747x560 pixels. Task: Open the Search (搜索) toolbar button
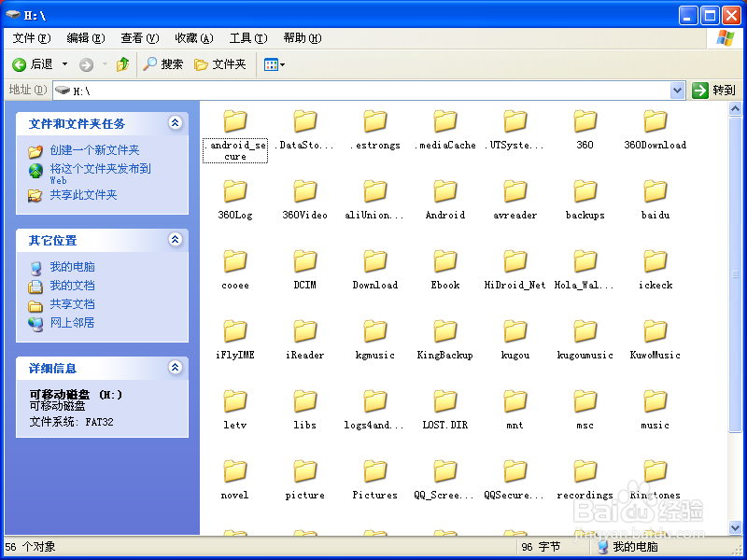click(x=162, y=64)
